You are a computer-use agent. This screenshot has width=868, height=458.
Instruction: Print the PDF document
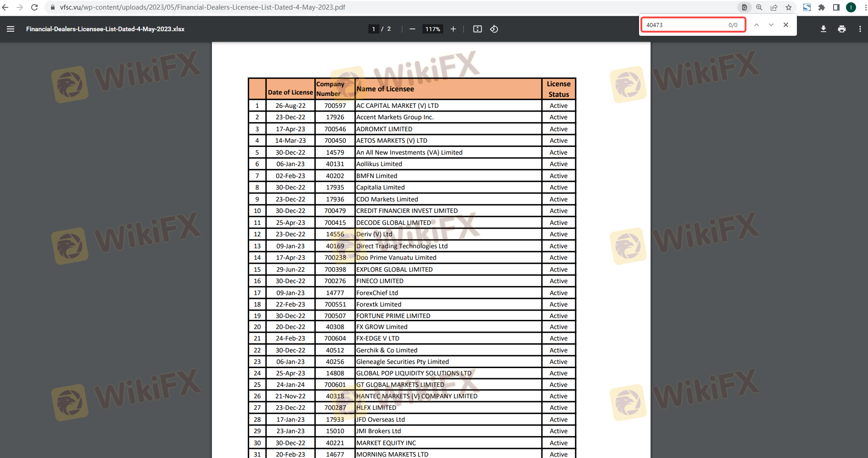[842, 29]
